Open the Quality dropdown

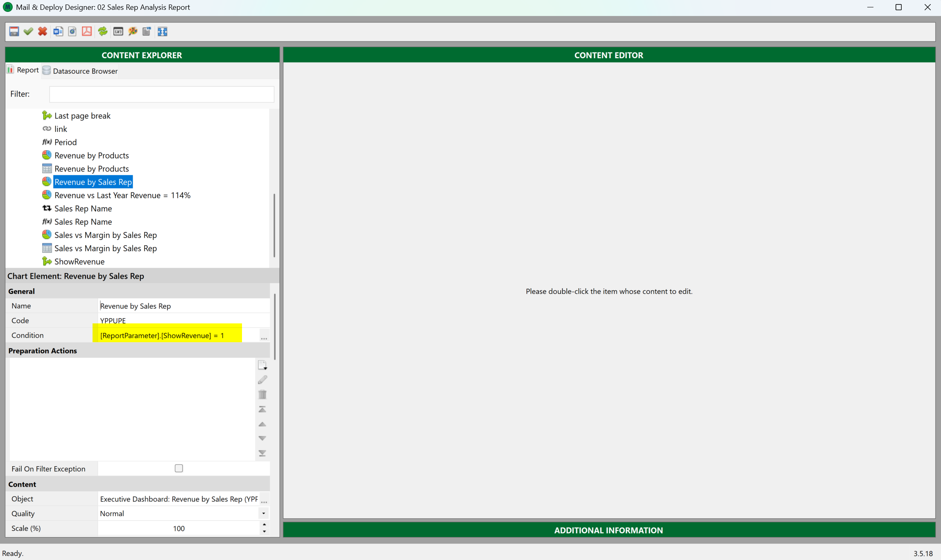click(264, 513)
